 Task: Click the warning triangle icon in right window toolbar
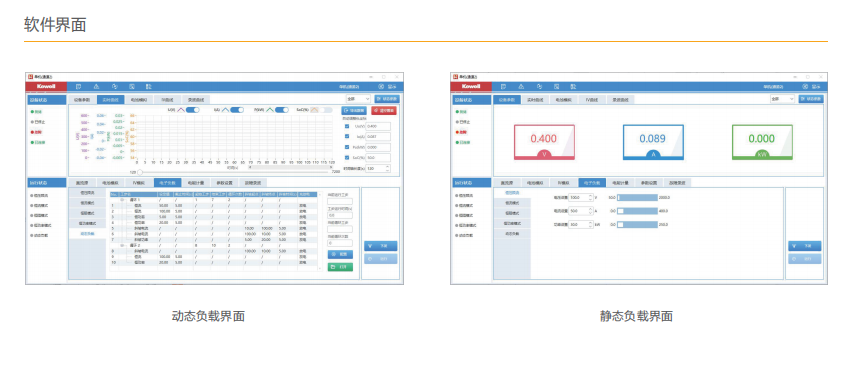pyautogui.click(x=521, y=86)
